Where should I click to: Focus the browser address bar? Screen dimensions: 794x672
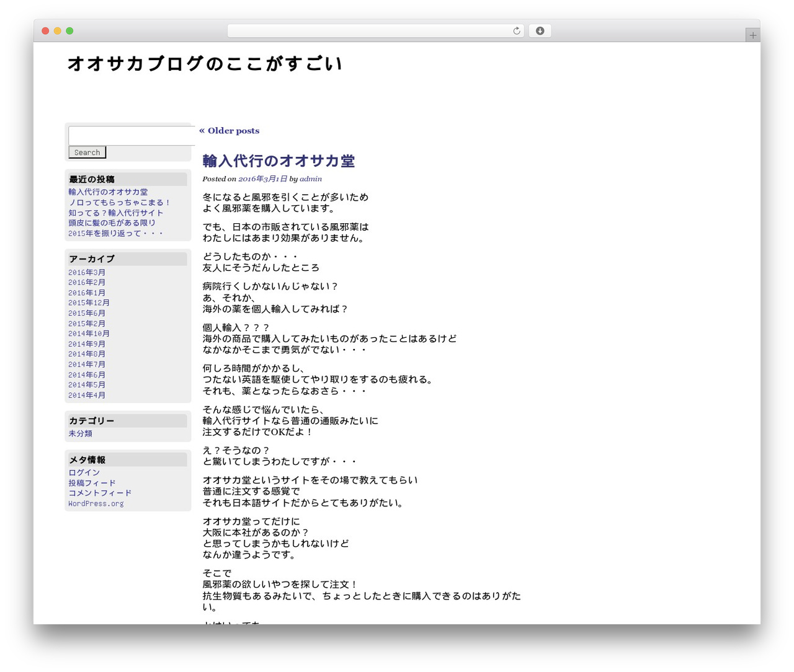[x=376, y=31]
